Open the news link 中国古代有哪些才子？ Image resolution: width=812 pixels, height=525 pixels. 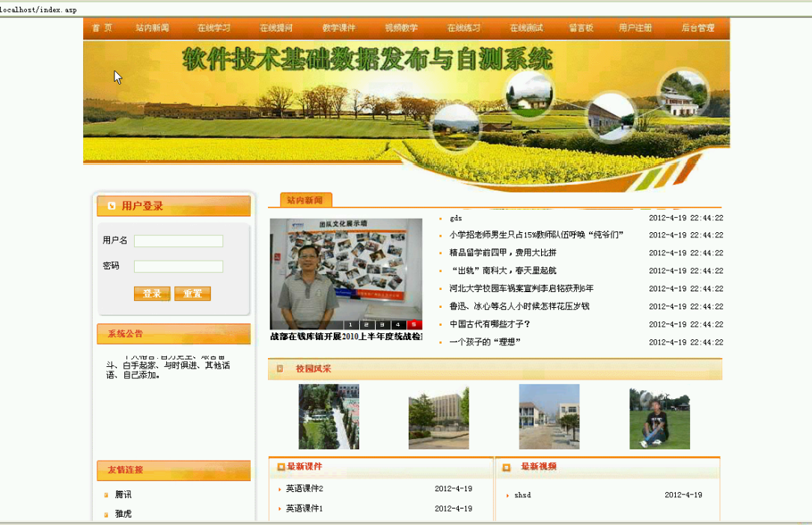[x=489, y=324]
